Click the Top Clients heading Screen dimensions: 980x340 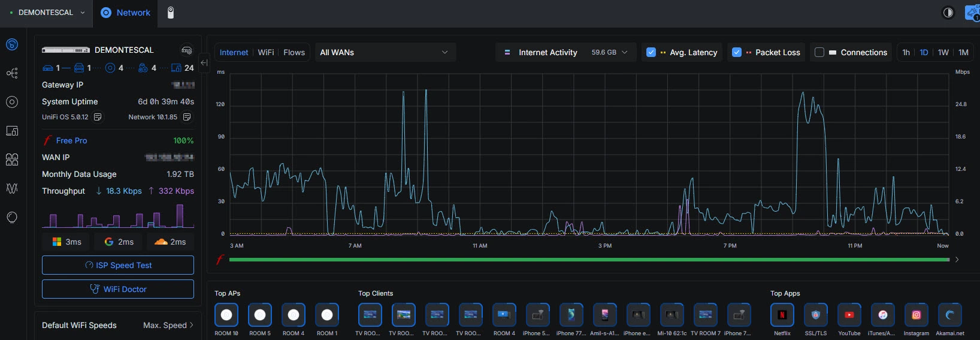pos(376,293)
